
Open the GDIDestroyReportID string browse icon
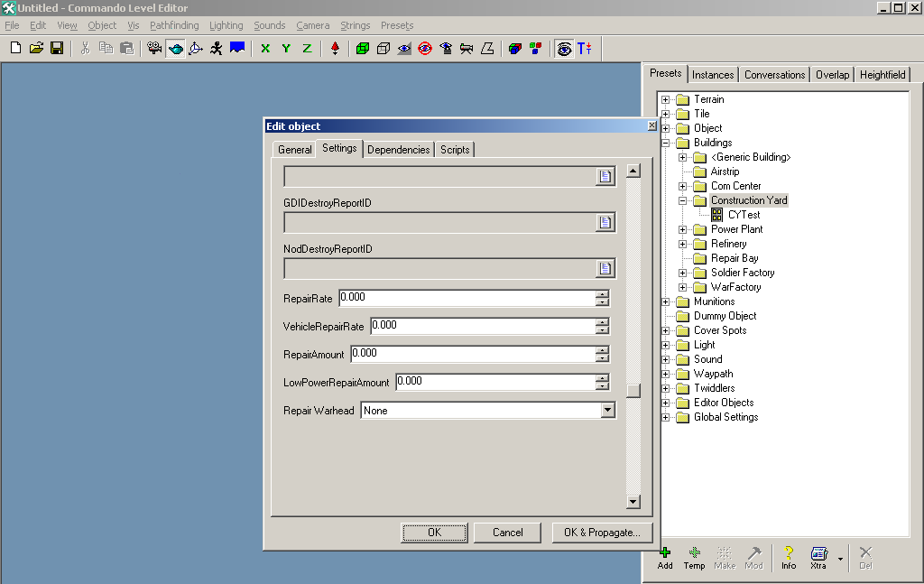point(605,222)
